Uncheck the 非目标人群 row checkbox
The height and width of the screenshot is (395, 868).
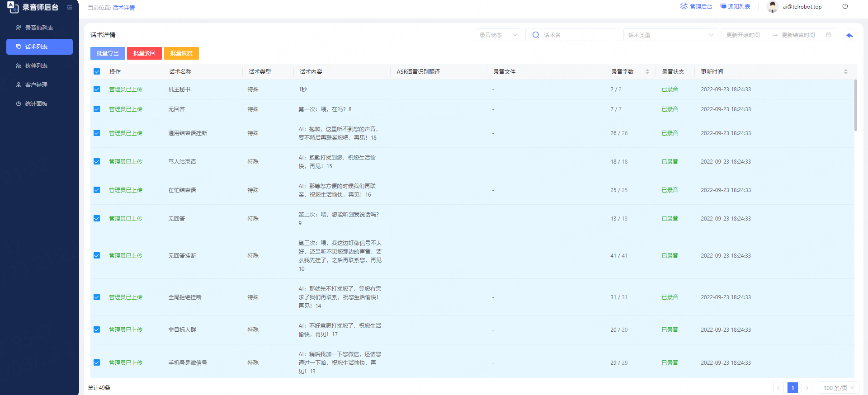click(x=97, y=329)
